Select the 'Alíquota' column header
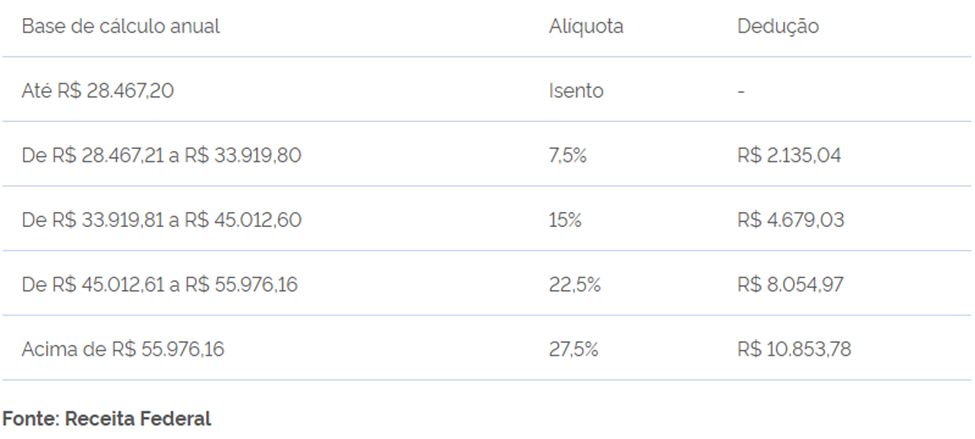Viewport: 975px width, 439px height. (x=586, y=27)
